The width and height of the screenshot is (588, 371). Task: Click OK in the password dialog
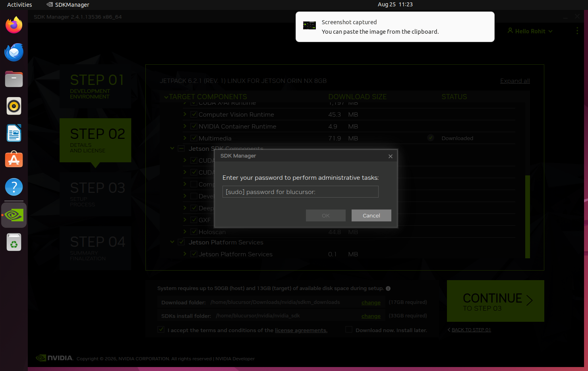326,215
